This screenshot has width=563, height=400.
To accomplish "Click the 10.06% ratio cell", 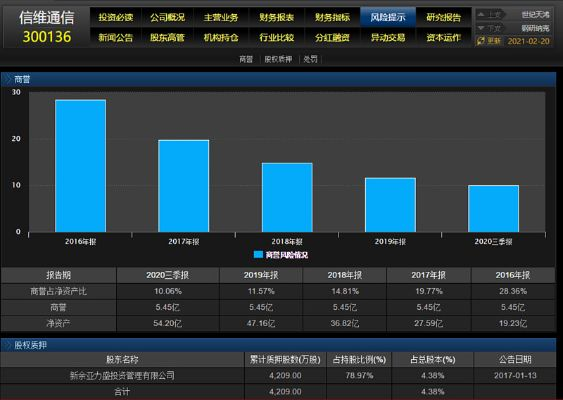I will click(168, 291).
